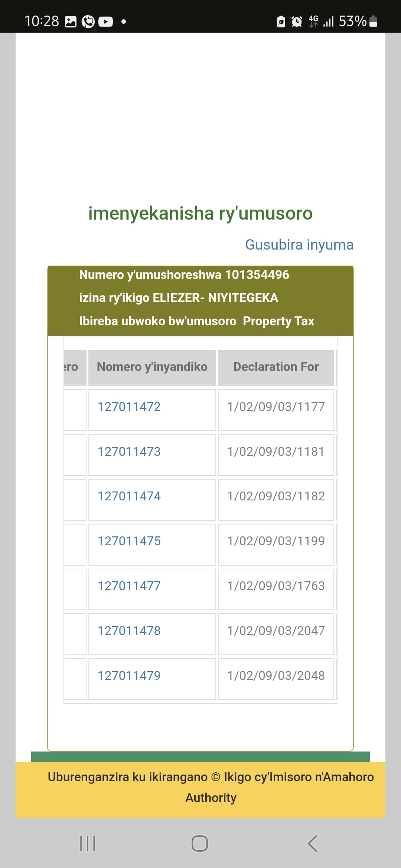Tap the Android back navigation arrow

[x=313, y=843]
